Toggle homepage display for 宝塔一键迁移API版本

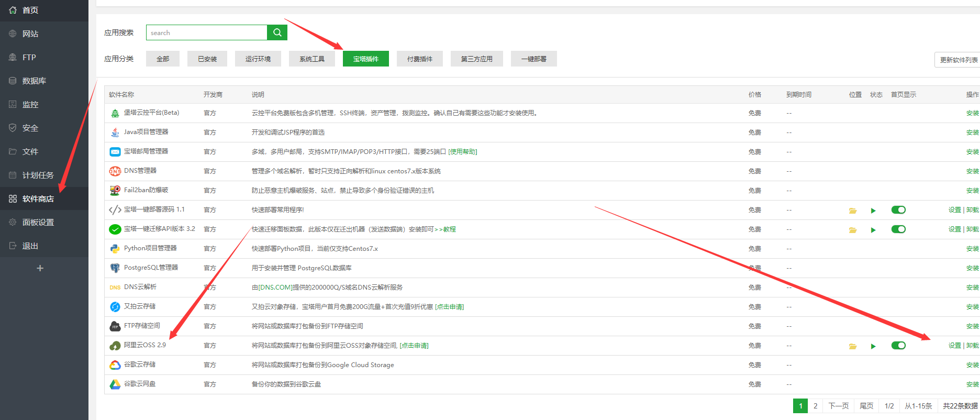coord(898,229)
